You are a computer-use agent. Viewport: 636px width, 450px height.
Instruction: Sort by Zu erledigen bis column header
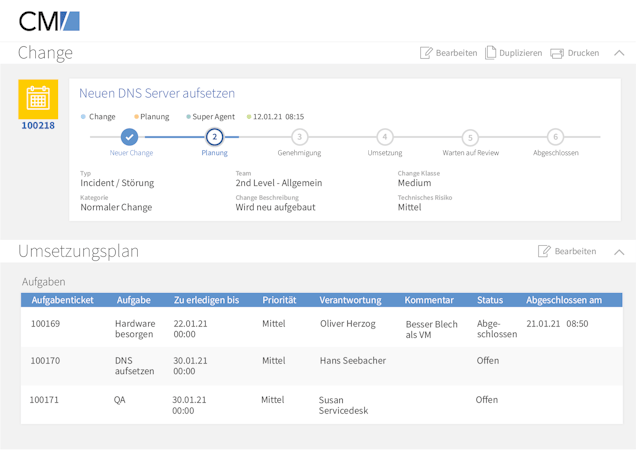(206, 300)
